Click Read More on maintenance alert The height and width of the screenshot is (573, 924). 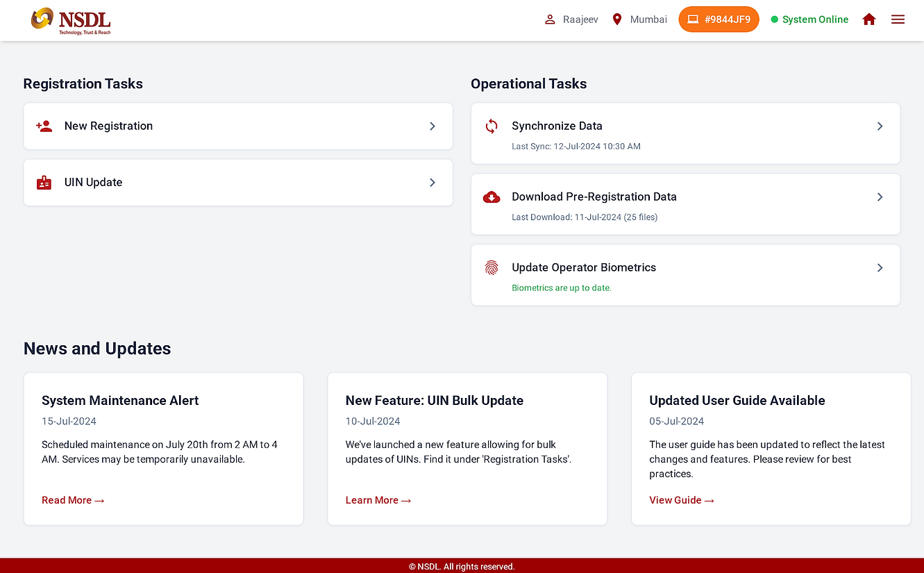pos(73,500)
